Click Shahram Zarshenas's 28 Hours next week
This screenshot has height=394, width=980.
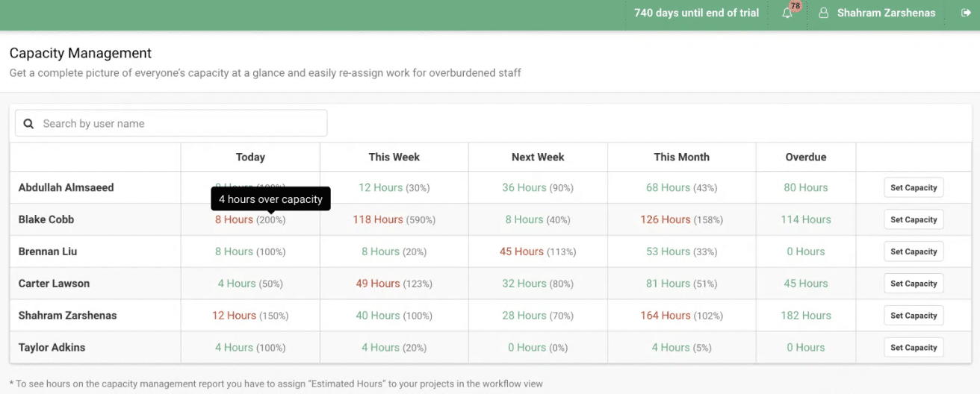[x=538, y=316]
